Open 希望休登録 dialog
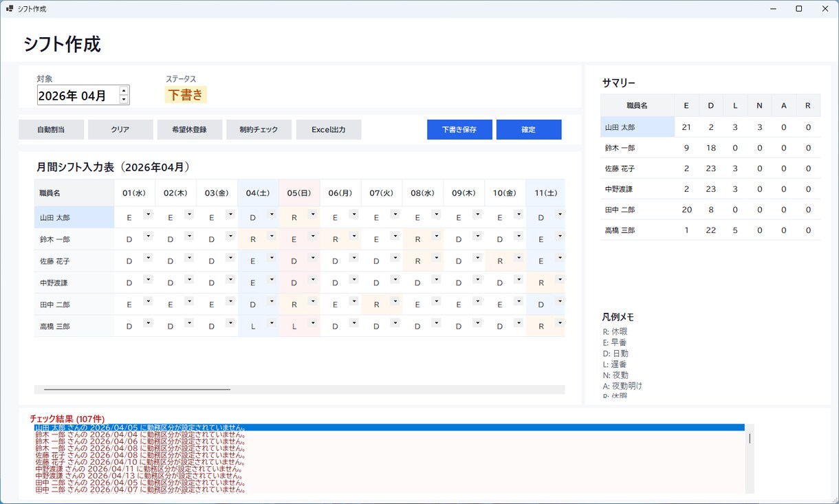The image size is (839, 504). [x=189, y=129]
